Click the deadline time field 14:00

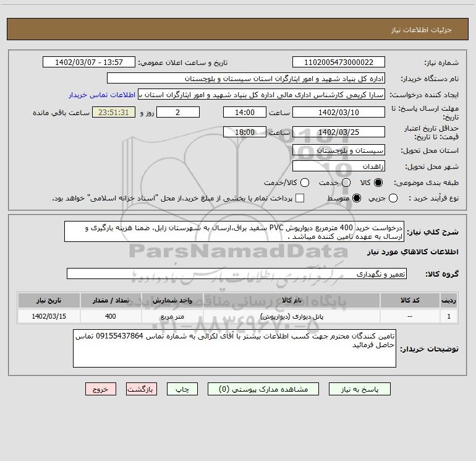point(245,112)
